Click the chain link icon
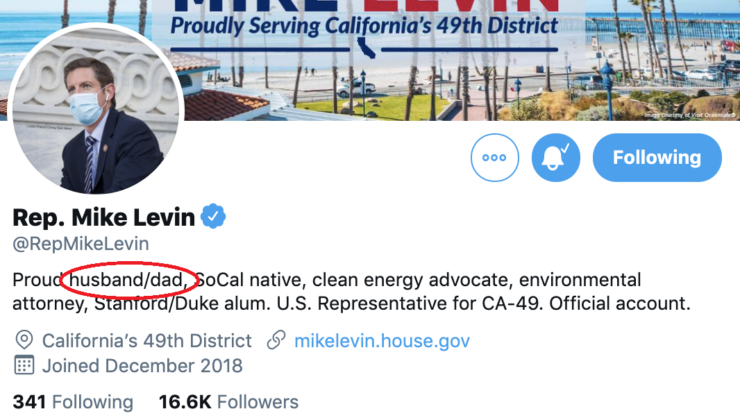 [x=276, y=340]
